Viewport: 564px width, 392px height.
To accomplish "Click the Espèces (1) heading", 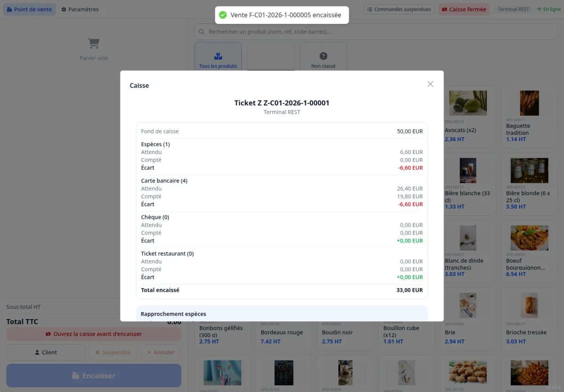I will click(156, 144).
